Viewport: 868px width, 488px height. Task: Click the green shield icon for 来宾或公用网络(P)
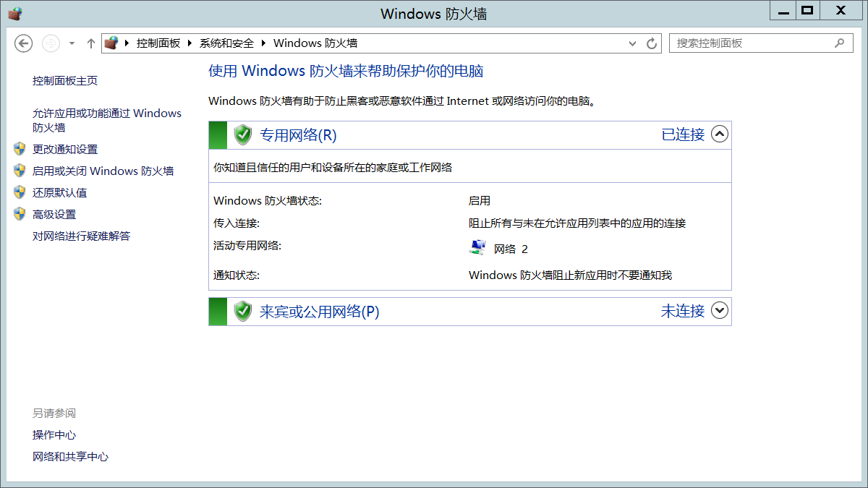(x=243, y=312)
